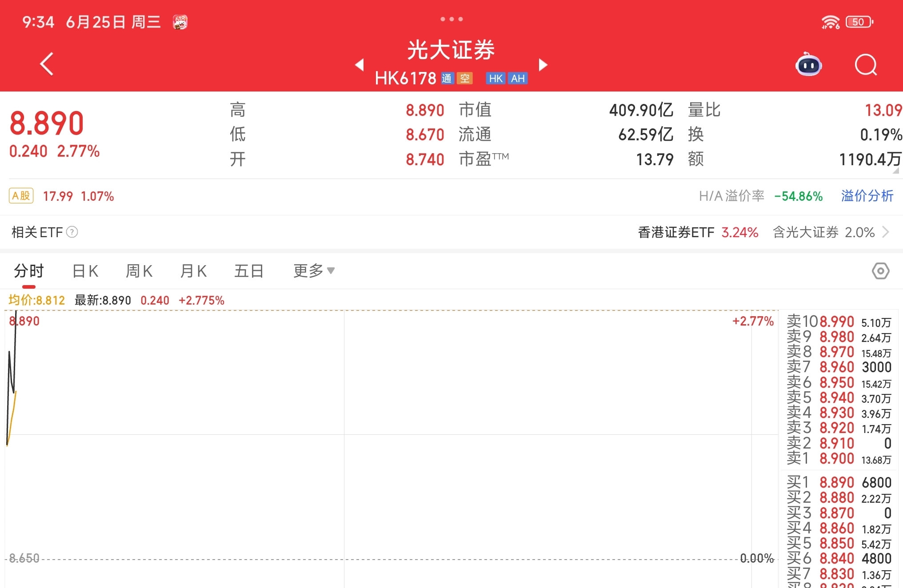This screenshot has height=588, width=903.
Task: Select the 卖1 row at 8.900
Action: [x=839, y=458]
